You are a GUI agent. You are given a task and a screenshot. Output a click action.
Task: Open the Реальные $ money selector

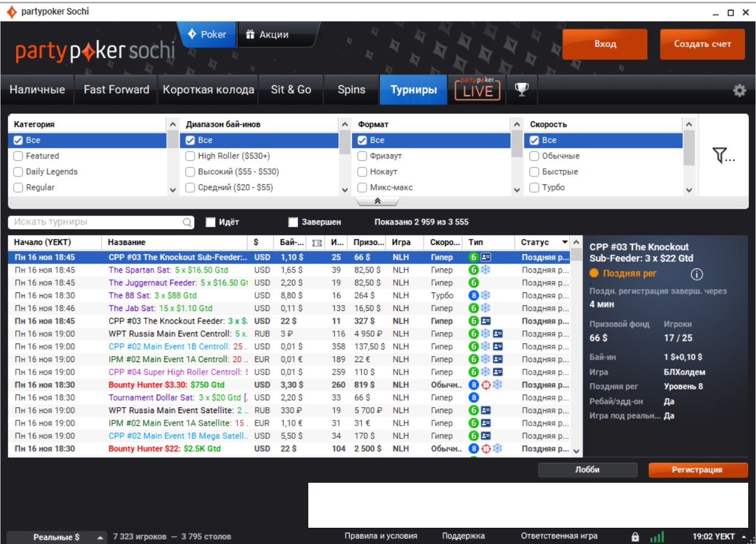(x=56, y=537)
